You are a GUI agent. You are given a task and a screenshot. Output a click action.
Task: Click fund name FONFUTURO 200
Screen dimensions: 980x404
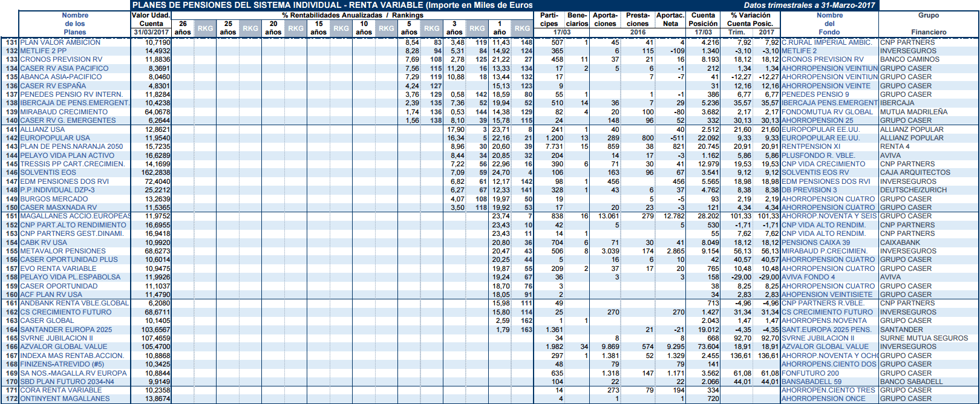(810, 373)
